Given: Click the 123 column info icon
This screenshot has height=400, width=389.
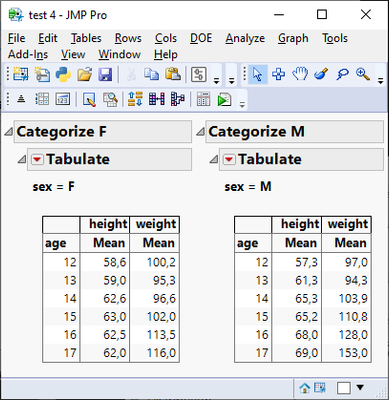Looking at the screenshot, I should click(x=63, y=99).
